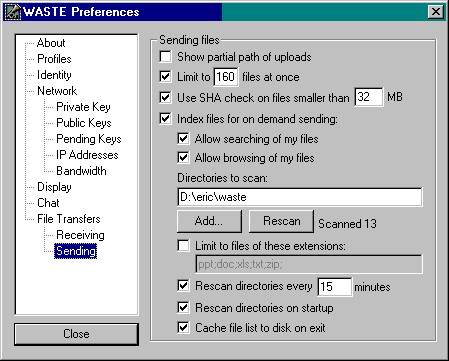
Task: Select Bandwidth under Network
Action: click(81, 171)
